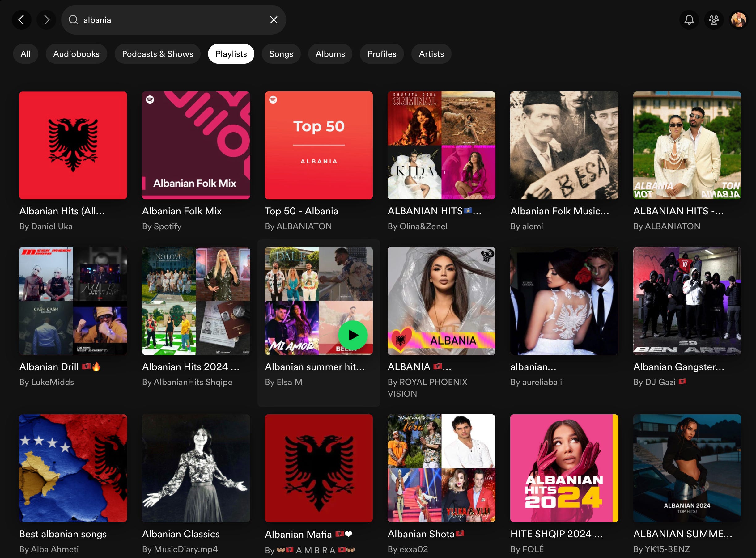Viewport: 756px width, 558px height.
Task: Open the Top 50 - Albania playlist cover
Action: [319, 145]
